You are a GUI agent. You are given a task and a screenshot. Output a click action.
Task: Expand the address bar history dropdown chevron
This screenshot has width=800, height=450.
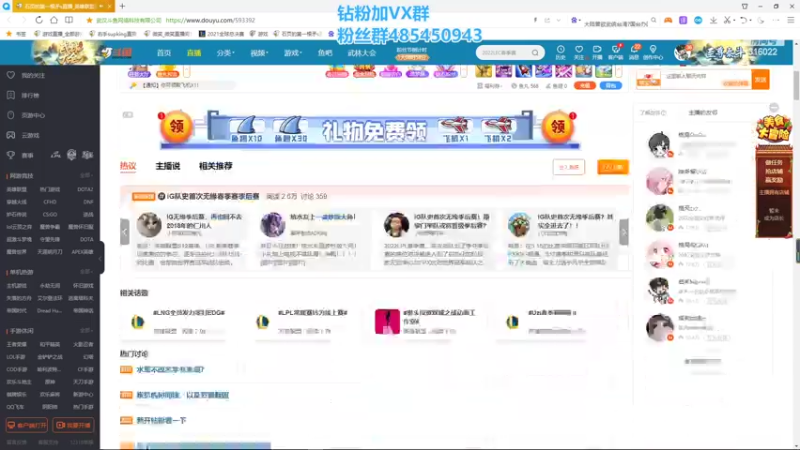pos(559,20)
